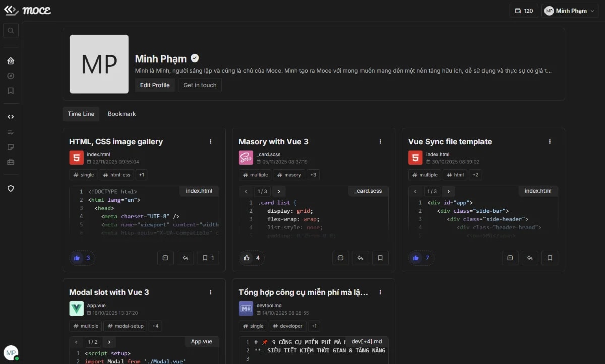Share the Vue Sync file template post
This screenshot has width=605, height=364.
pos(530,258)
